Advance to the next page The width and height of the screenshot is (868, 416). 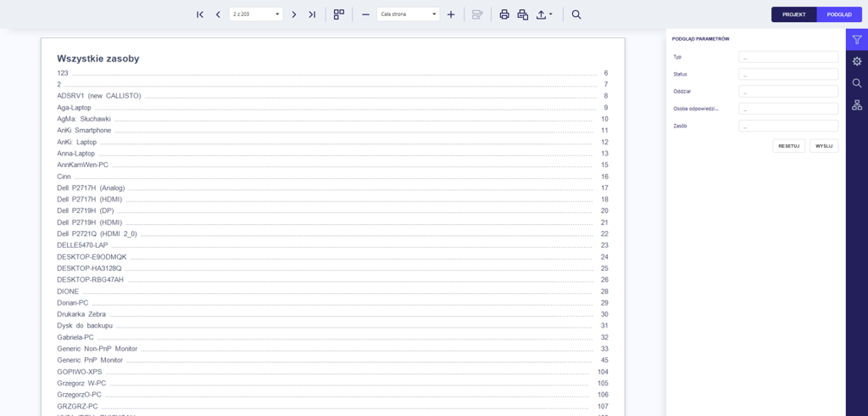pos(294,15)
